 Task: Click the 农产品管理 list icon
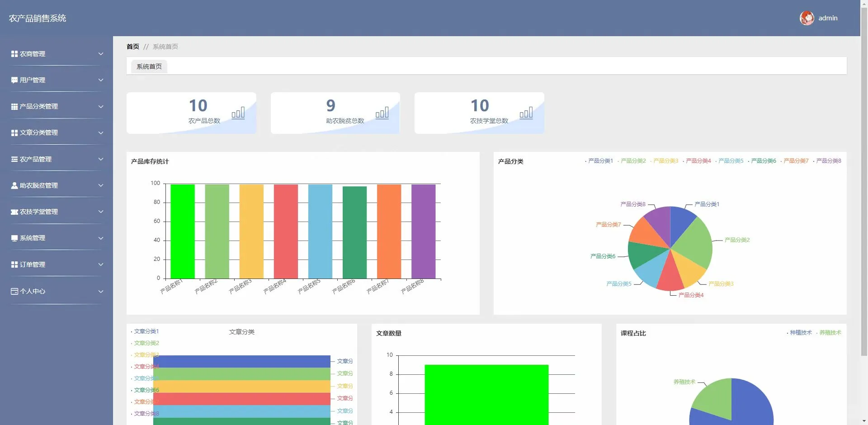[14, 159]
